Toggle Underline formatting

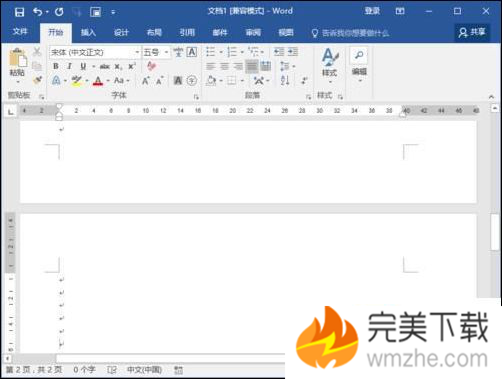[83, 66]
